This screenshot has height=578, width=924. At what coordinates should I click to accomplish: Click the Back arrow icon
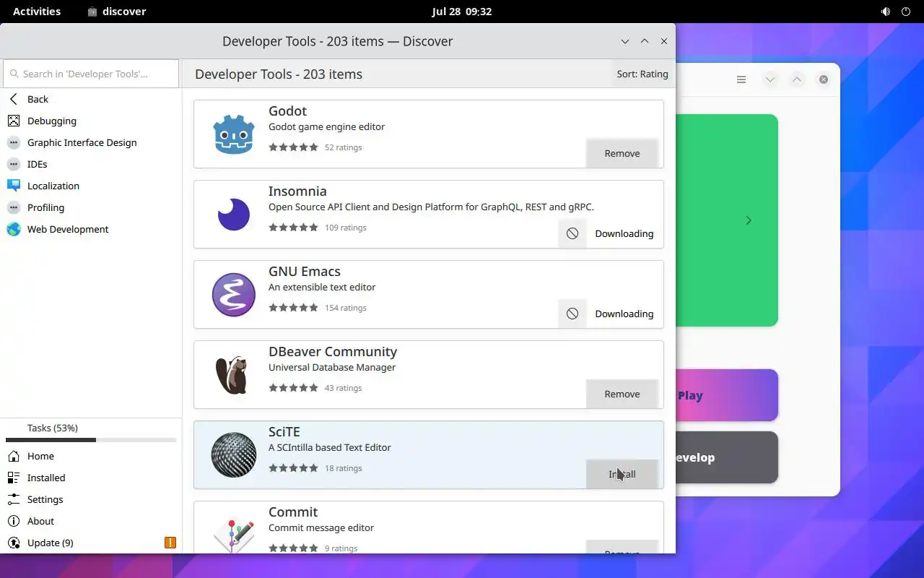pyautogui.click(x=14, y=99)
